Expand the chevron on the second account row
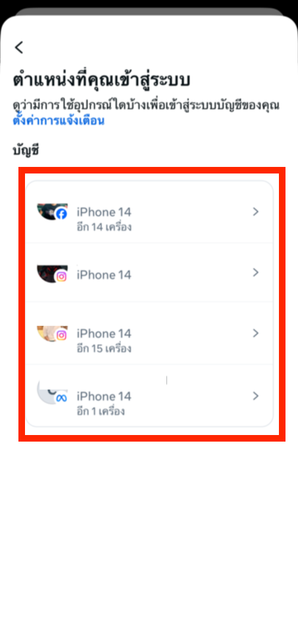 256,272
